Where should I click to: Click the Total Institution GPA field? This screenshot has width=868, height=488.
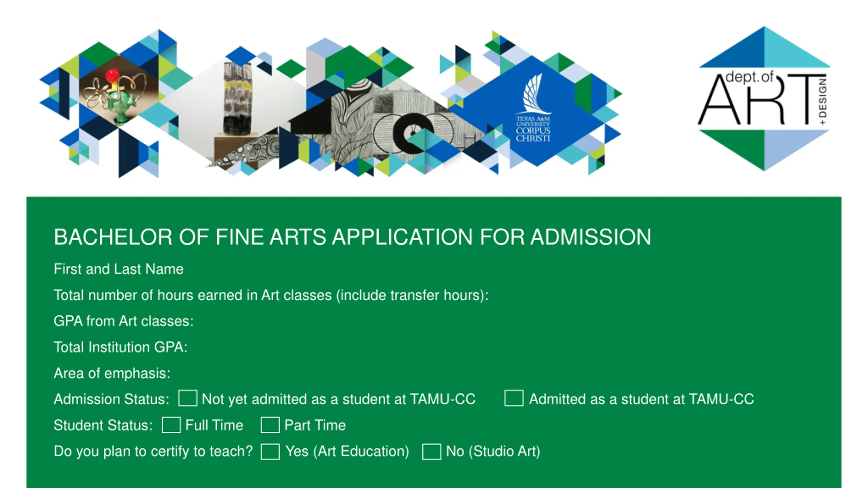coord(502,347)
